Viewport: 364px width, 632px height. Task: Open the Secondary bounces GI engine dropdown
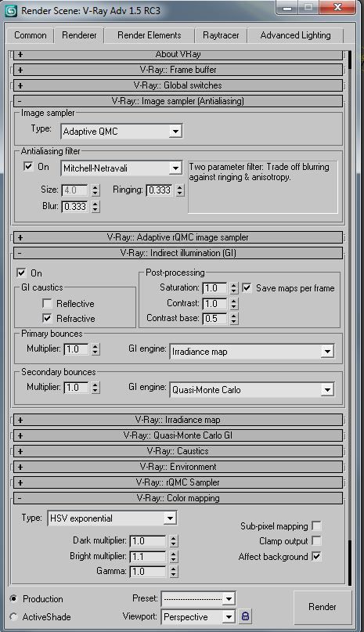(252, 390)
